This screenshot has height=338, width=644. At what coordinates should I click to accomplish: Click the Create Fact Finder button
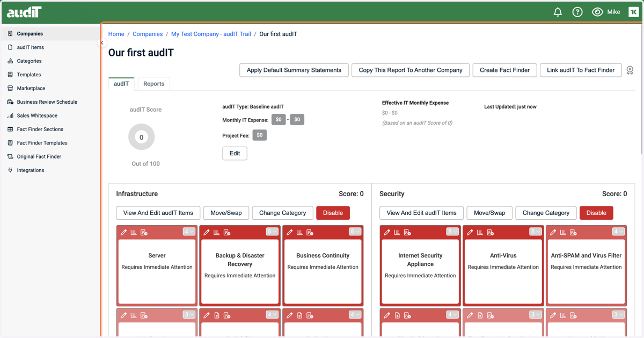pyautogui.click(x=504, y=70)
